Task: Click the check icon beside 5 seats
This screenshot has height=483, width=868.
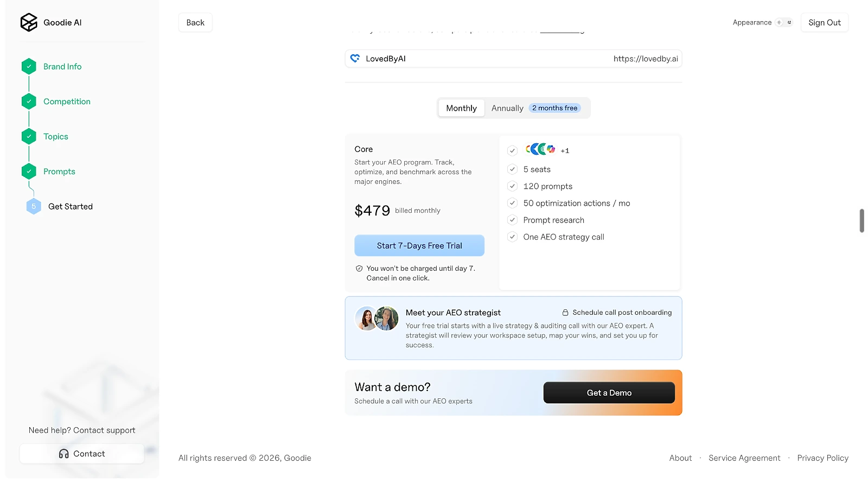Action: (x=512, y=169)
